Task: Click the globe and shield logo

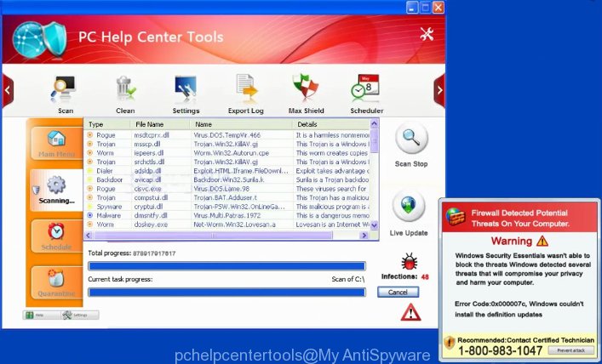Action: pyautogui.click(x=40, y=39)
